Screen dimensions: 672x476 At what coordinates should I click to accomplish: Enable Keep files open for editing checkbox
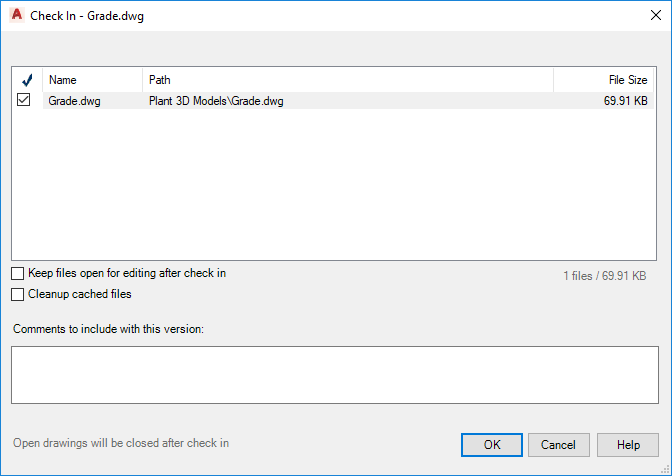[x=18, y=273]
